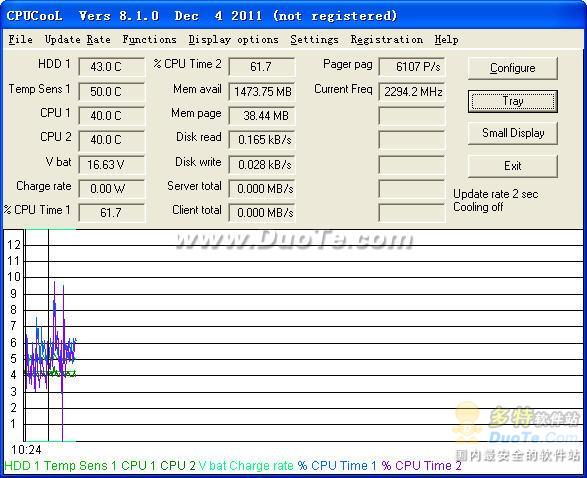Click the V bat value 16.63 V
This screenshot has width=587, height=478.
111,164
